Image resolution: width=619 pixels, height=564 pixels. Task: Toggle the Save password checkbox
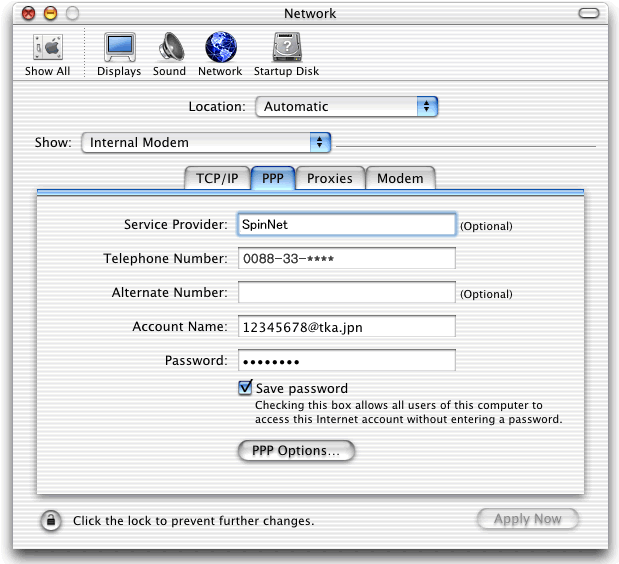pos(245,387)
